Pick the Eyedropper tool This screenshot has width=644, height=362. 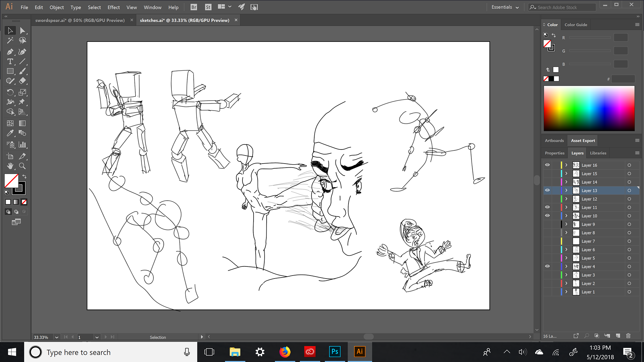10,133
